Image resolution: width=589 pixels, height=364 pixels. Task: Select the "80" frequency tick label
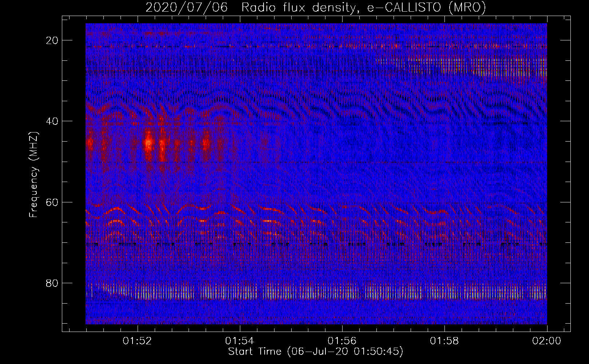point(52,283)
